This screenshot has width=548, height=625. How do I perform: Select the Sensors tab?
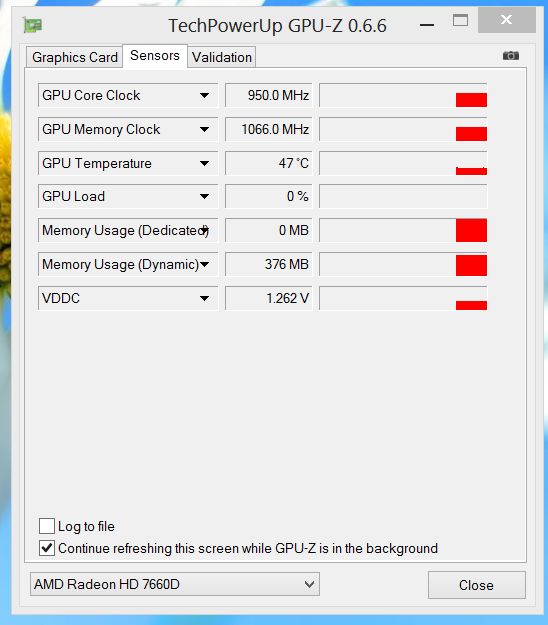pyautogui.click(x=155, y=56)
